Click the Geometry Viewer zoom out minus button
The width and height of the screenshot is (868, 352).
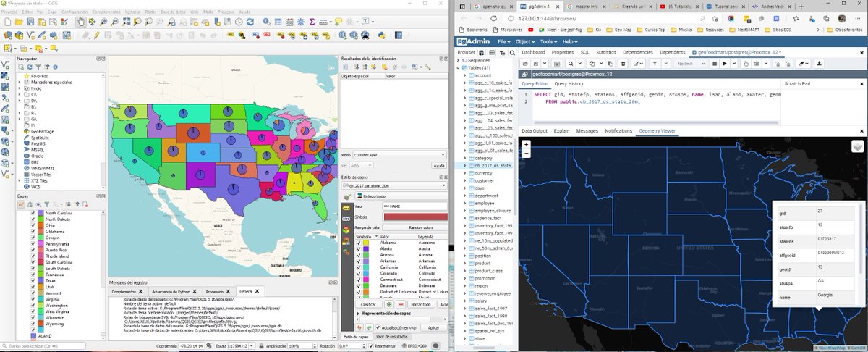[526, 153]
